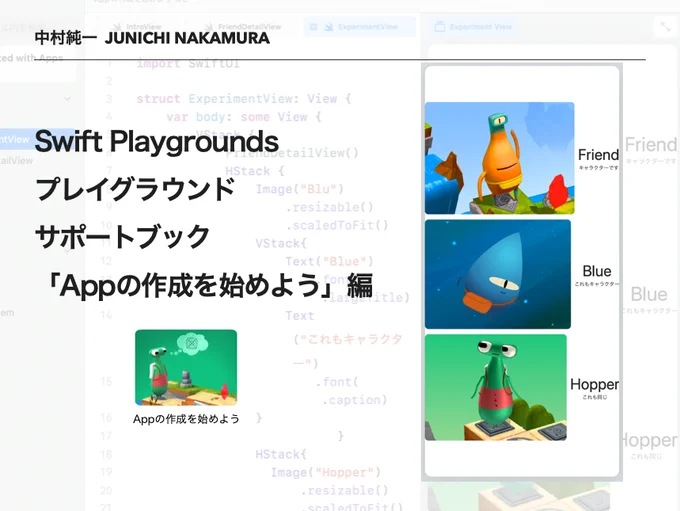Click the code Image("Blu")

299,190
